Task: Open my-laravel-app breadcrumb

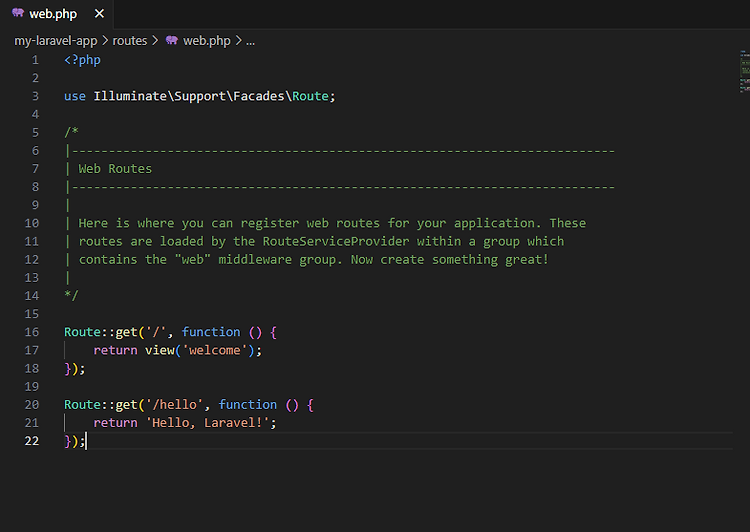Action: [55, 41]
